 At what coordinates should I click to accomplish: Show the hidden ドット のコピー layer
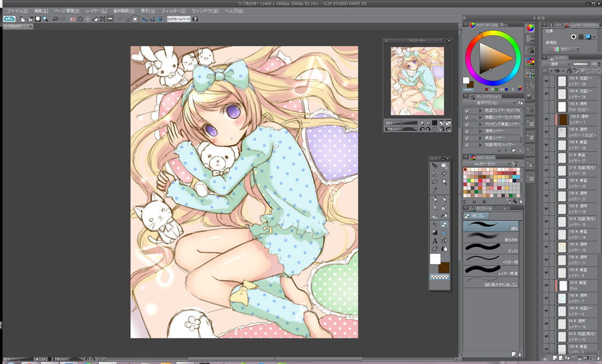point(546,107)
